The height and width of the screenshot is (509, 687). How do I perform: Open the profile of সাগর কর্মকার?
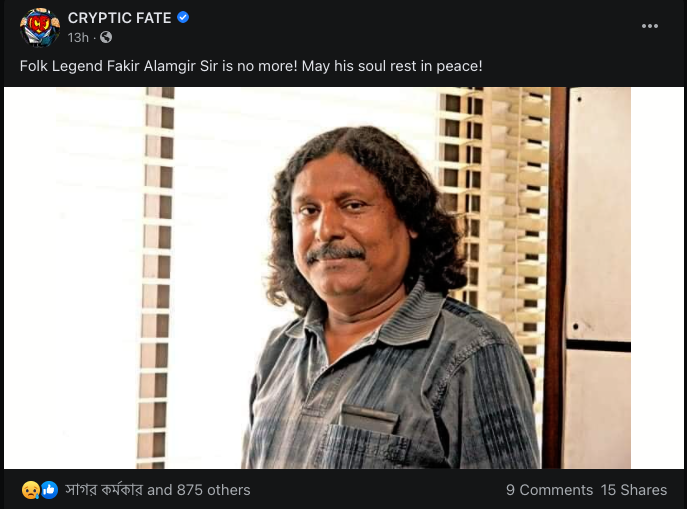(x=104, y=490)
